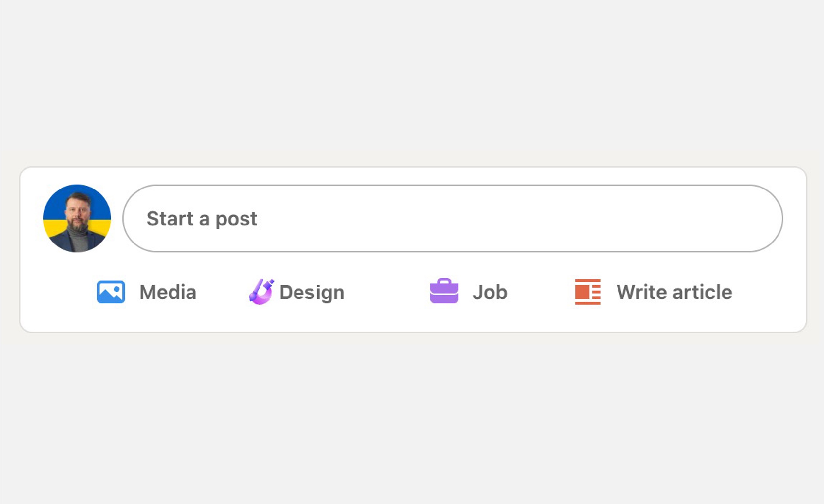Click the orange Write article icon
Viewport: 824px width, 504px height.
[x=588, y=292]
